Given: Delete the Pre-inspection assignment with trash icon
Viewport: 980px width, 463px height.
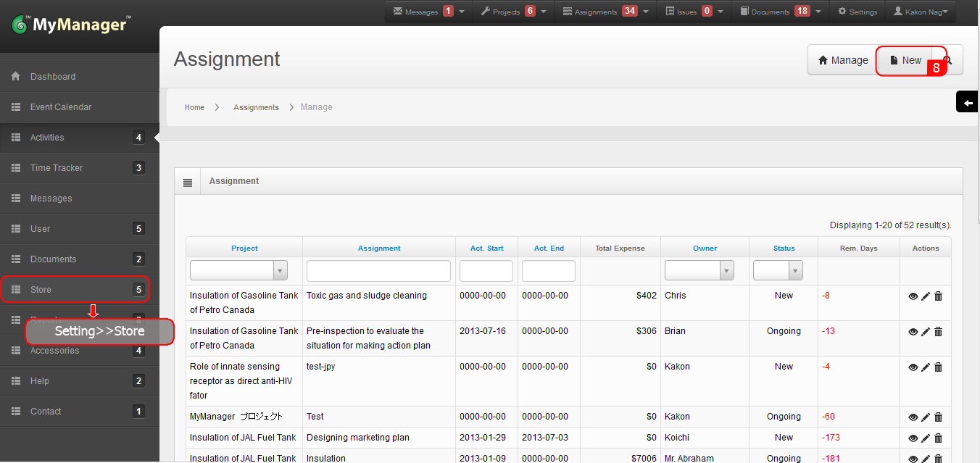Looking at the screenshot, I should pos(938,332).
